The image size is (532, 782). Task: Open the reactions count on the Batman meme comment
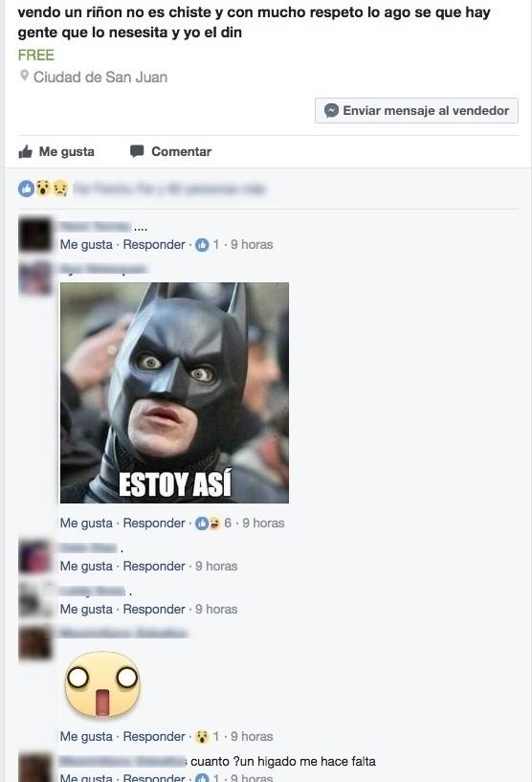pyautogui.click(x=213, y=524)
